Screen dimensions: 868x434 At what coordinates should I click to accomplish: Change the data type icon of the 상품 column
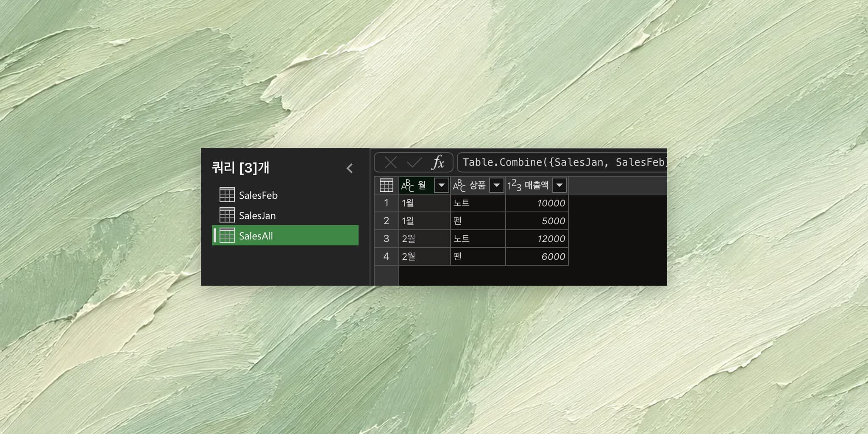(x=459, y=186)
